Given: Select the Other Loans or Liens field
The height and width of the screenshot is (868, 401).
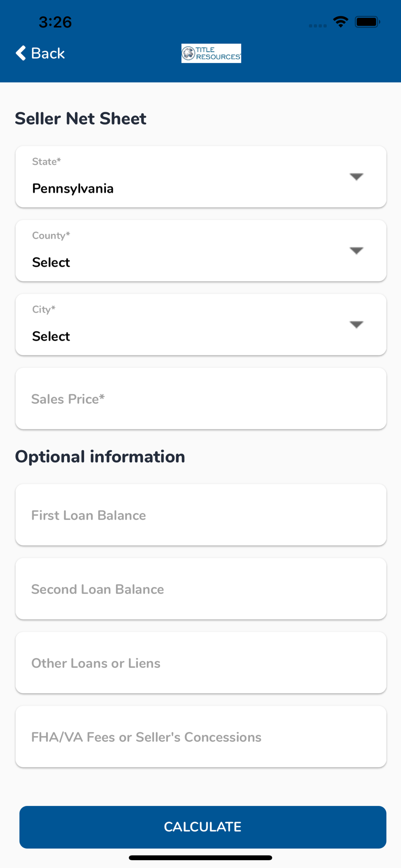Looking at the screenshot, I should pos(201,663).
